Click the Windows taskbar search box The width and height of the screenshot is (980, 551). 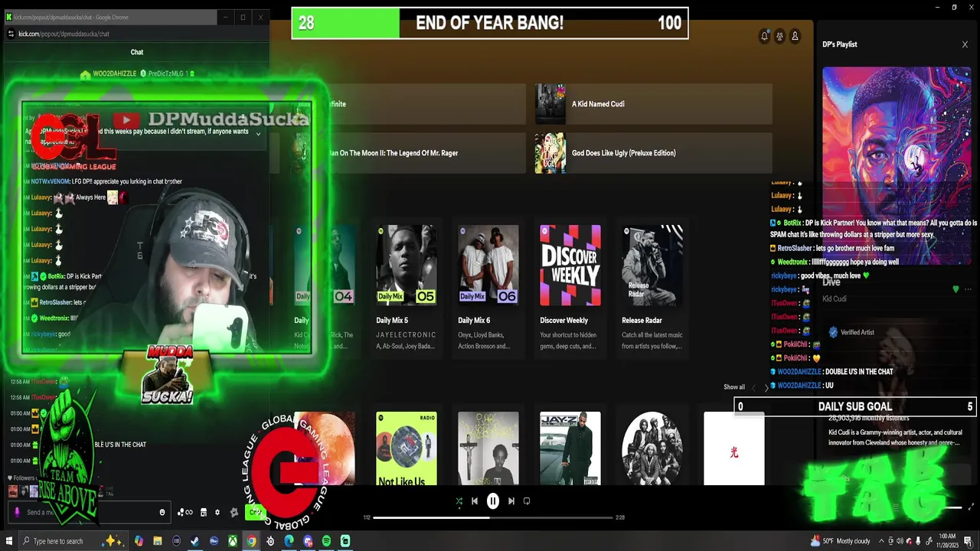click(72, 541)
